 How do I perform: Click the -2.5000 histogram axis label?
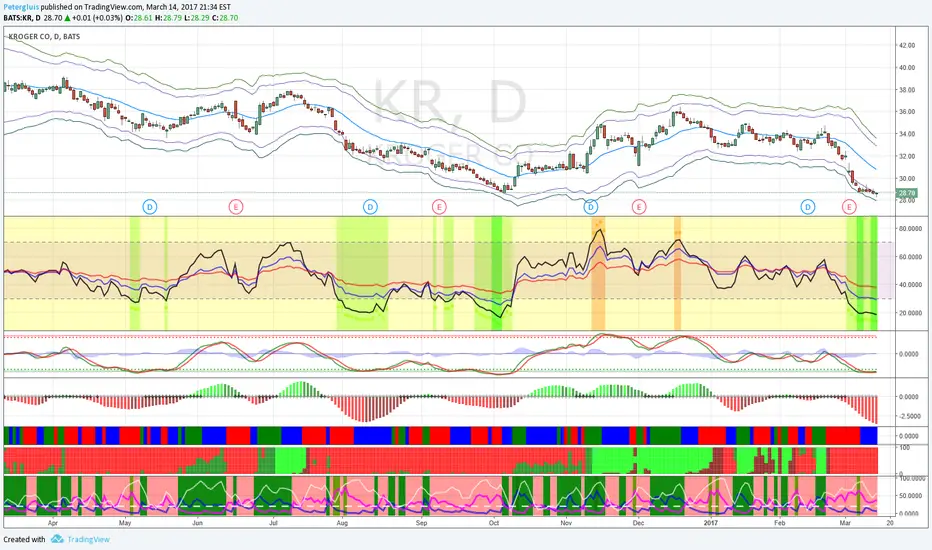[x=909, y=416]
